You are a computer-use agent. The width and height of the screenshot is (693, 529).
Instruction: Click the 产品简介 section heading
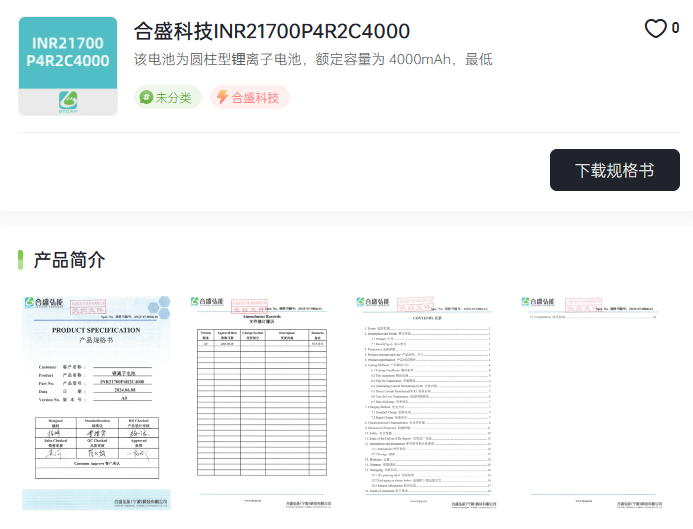[x=69, y=260]
